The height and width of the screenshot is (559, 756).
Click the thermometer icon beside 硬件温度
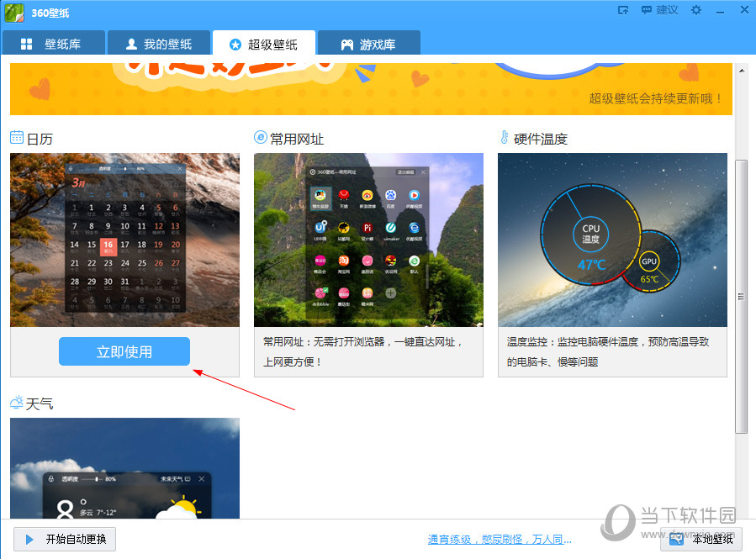click(x=505, y=138)
